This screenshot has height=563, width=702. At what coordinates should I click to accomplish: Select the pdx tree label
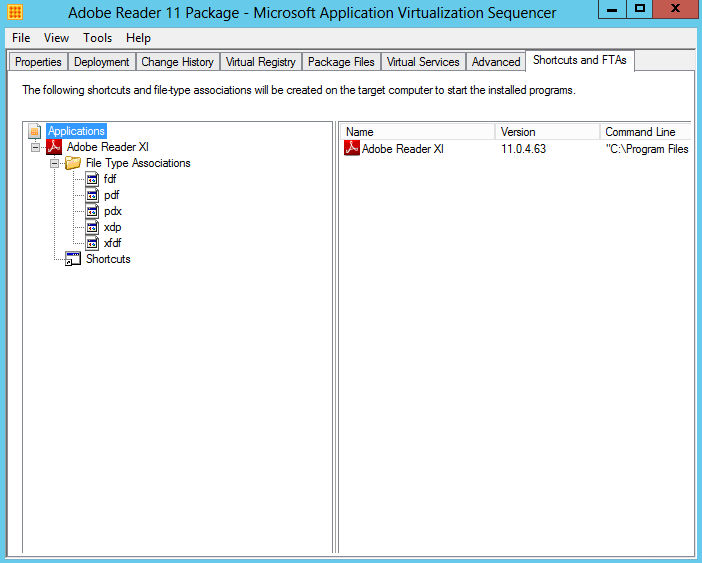113,211
